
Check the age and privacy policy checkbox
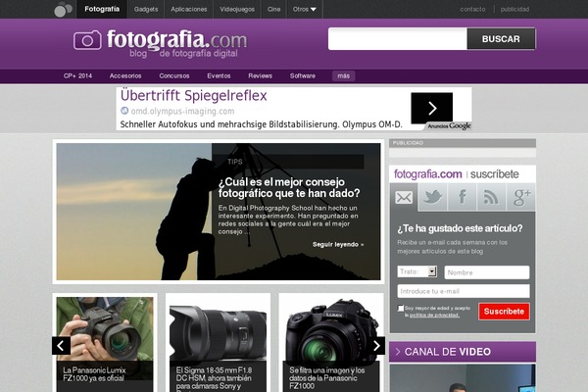[x=401, y=308]
